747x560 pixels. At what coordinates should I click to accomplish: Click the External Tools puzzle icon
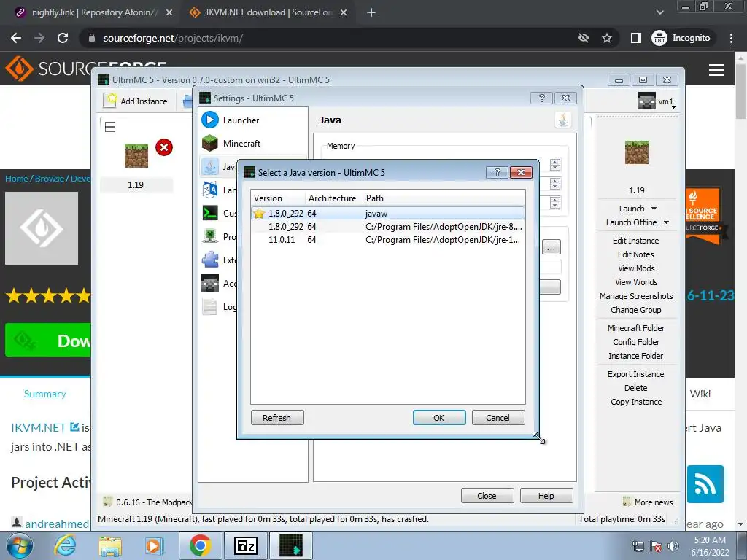tap(210, 260)
